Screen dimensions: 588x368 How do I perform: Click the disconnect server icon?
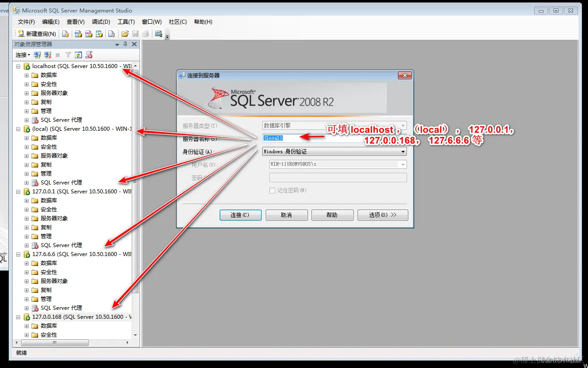click(48, 55)
